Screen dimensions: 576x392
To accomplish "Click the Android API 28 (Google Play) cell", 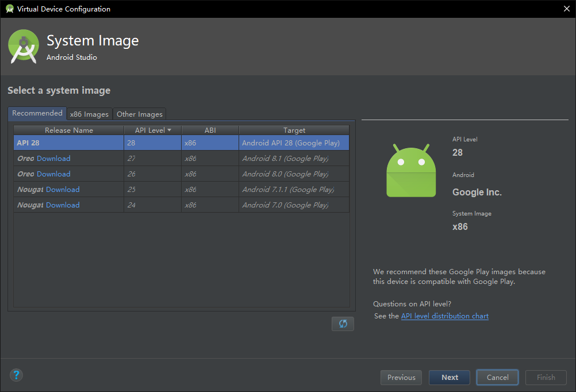I will pos(294,143).
